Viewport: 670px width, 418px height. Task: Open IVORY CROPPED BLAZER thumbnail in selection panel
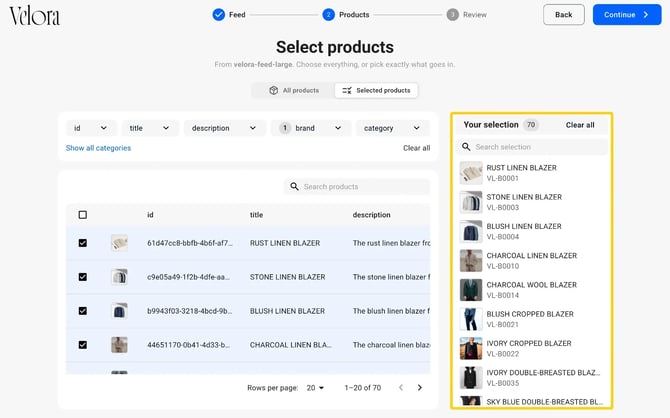471,348
